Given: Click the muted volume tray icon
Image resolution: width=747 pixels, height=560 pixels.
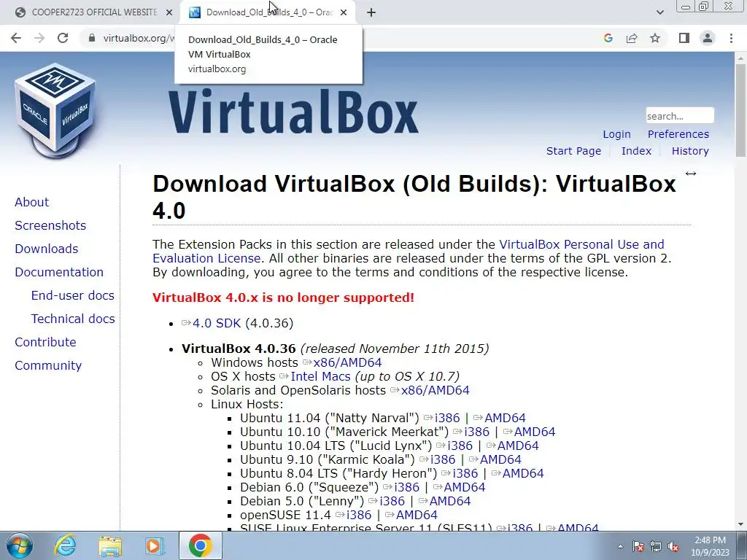Looking at the screenshot, I should (x=673, y=547).
